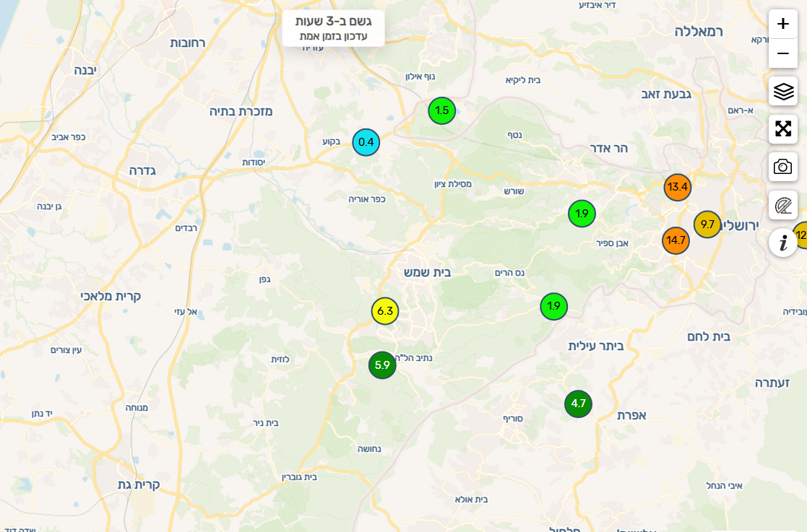Viewport: 807px width, 532px height.
Task: Open the orange 14.7 rain marker
Action: tap(676, 240)
